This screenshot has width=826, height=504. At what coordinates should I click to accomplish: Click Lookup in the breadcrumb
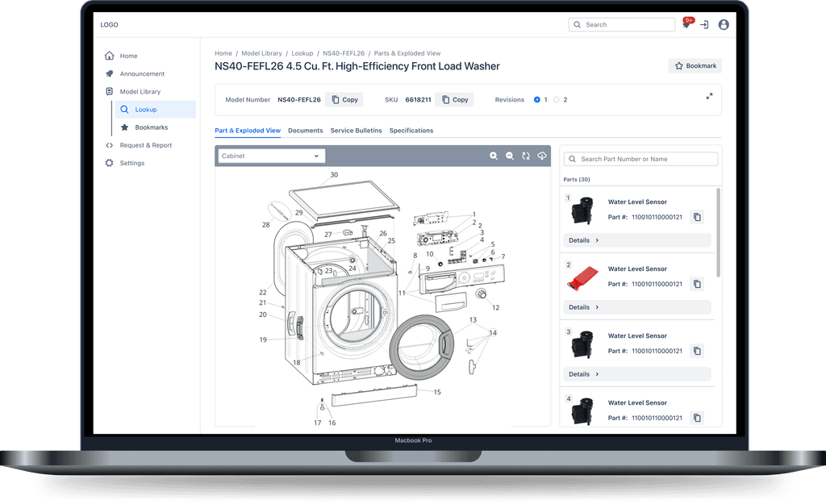(x=302, y=53)
